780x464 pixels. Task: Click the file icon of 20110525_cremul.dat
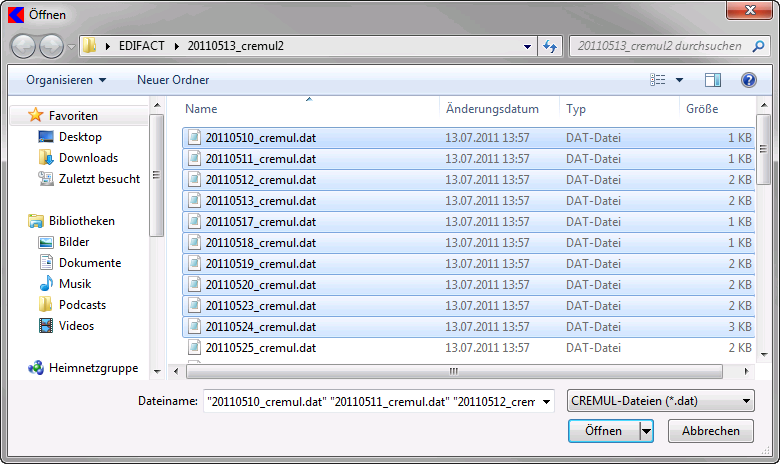point(195,347)
